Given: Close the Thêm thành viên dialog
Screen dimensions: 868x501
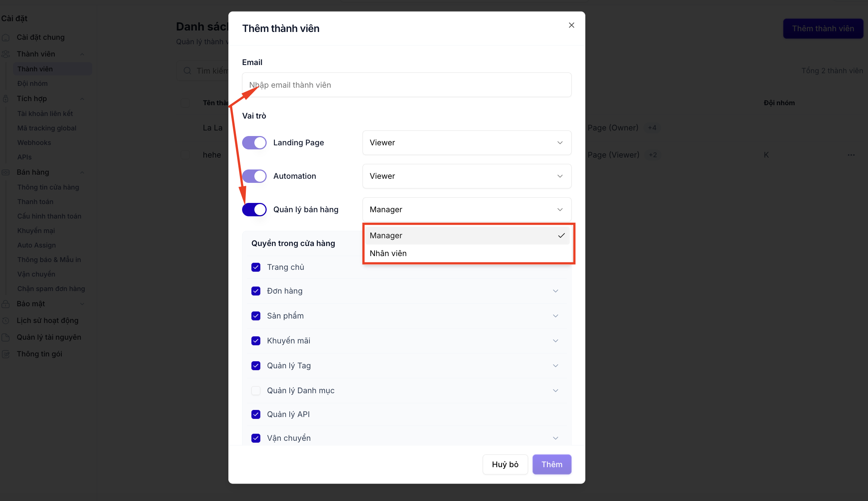Looking at the screenshot, I should (x=571, y=25).
